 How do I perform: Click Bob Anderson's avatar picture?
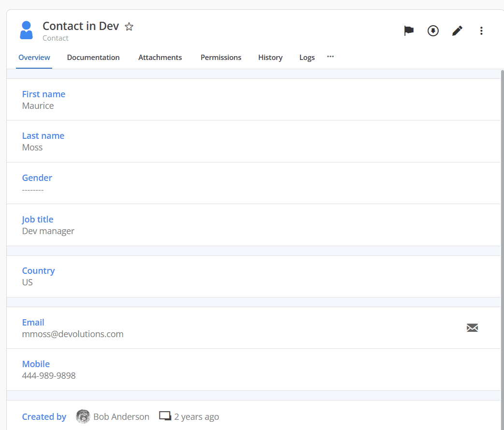(83, 416)
